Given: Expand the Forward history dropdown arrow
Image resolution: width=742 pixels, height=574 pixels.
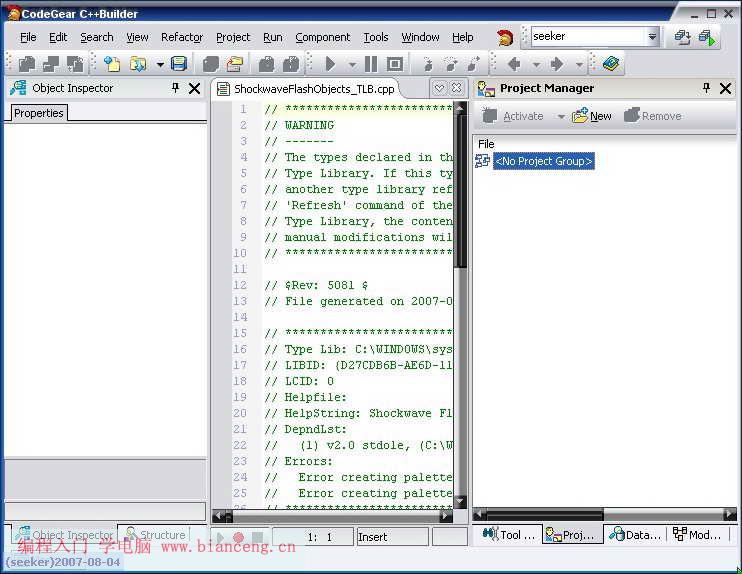Looking at the screenshot, I should click(579, 64).
